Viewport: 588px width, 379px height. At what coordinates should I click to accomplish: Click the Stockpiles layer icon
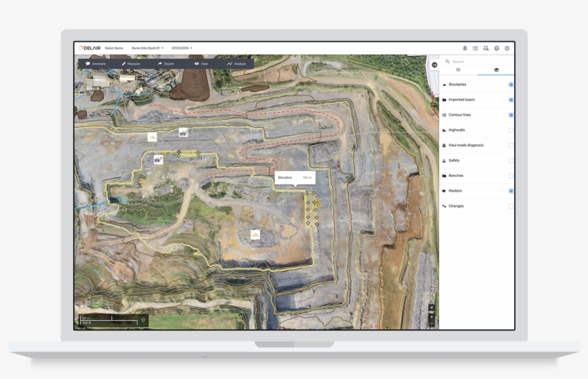pyautogui.click(x=445, y=85)
